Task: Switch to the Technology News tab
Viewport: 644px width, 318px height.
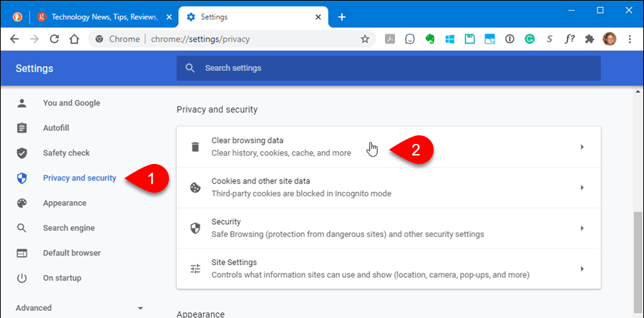Action: coord(104,17)
